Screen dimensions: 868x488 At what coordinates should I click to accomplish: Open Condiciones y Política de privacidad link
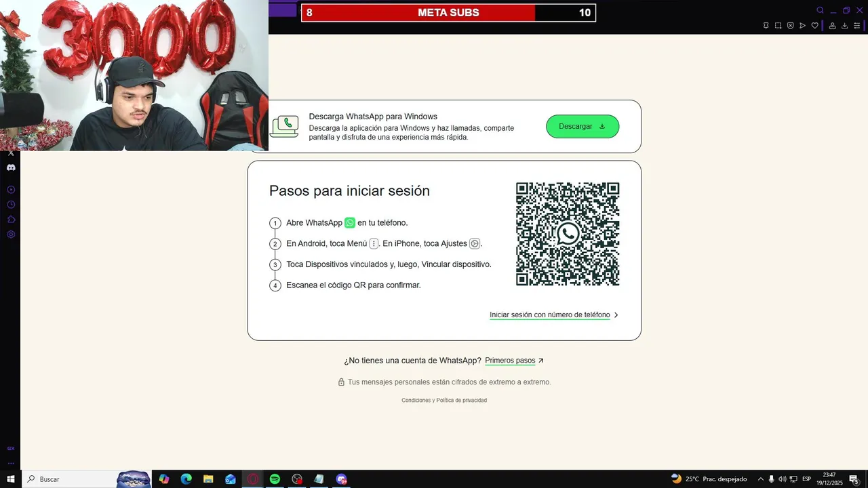point(444,401)
